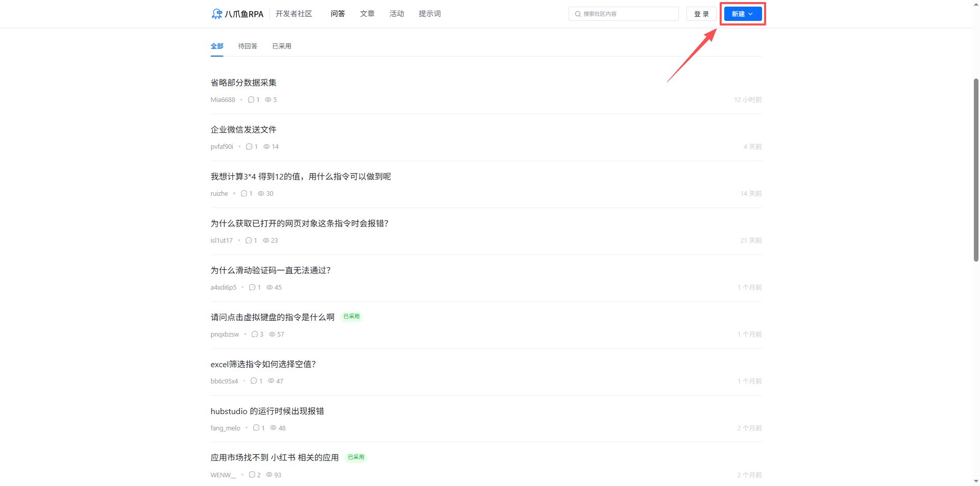Click the 21 天前 timestamp
Viewport: 980px width, 486px height.
tap(751, 240)
